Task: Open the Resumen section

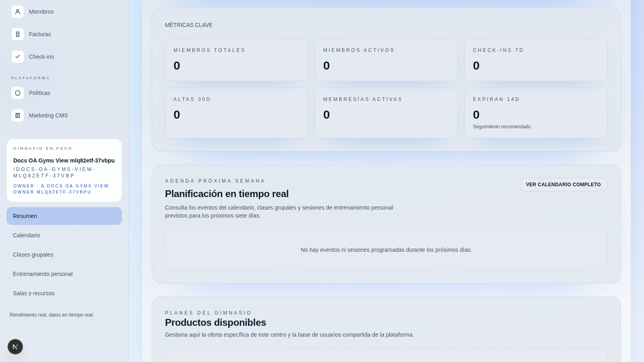Action: [x=64, y=216]
